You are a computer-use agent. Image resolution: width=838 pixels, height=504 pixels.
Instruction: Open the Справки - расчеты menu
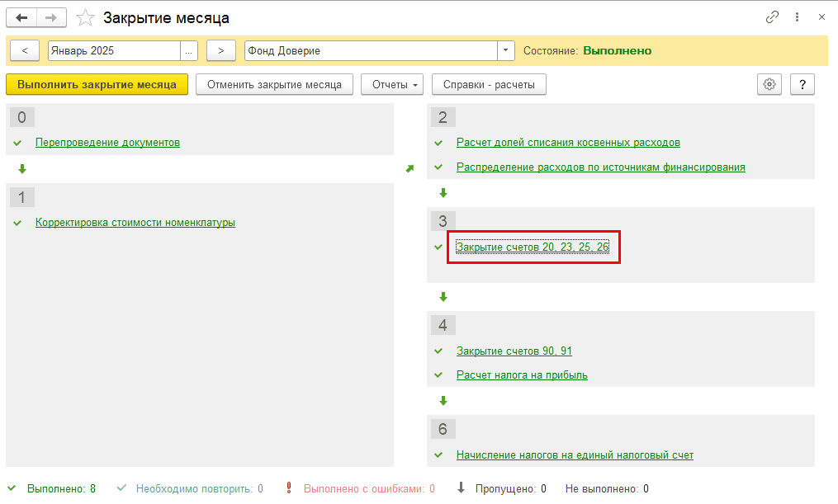click(489, 84)
